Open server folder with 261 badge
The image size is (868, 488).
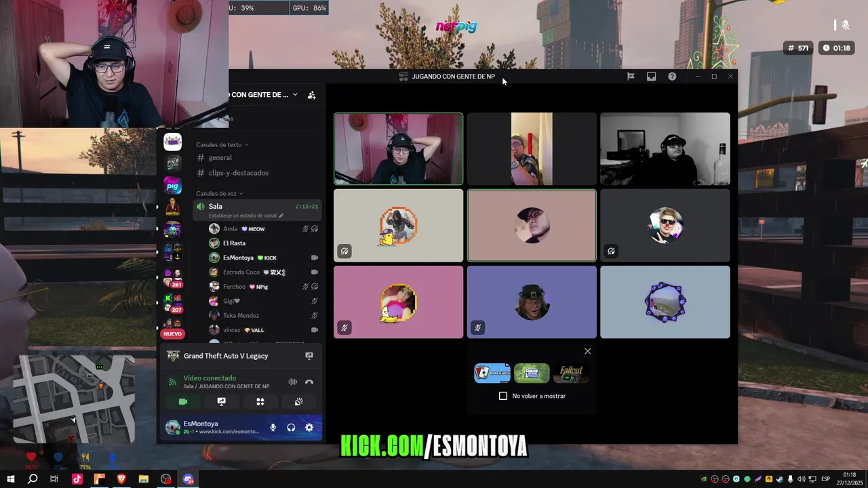point(172,277)
